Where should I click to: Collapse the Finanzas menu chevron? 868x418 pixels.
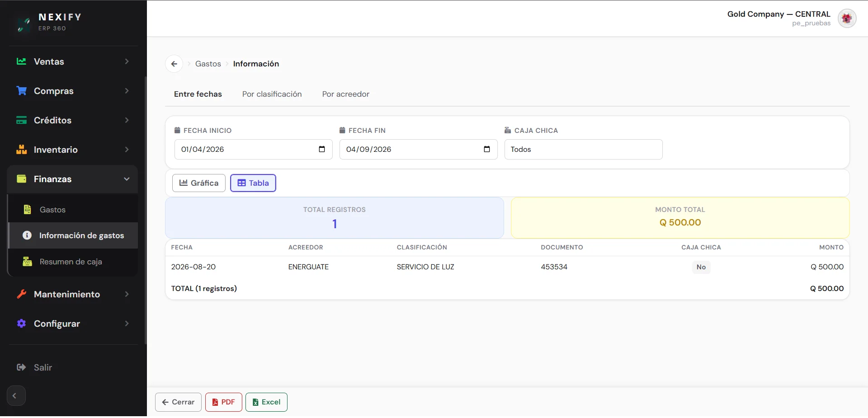pyautogui.click(x=127, y=179)
